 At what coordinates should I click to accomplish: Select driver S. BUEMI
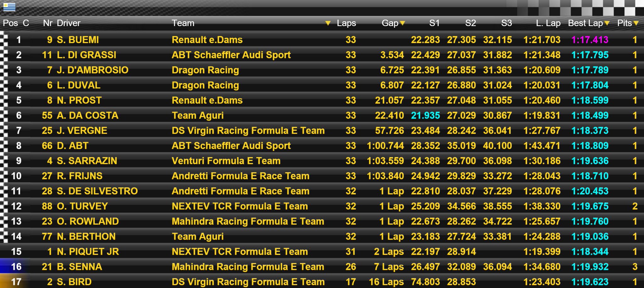point(78,40)
